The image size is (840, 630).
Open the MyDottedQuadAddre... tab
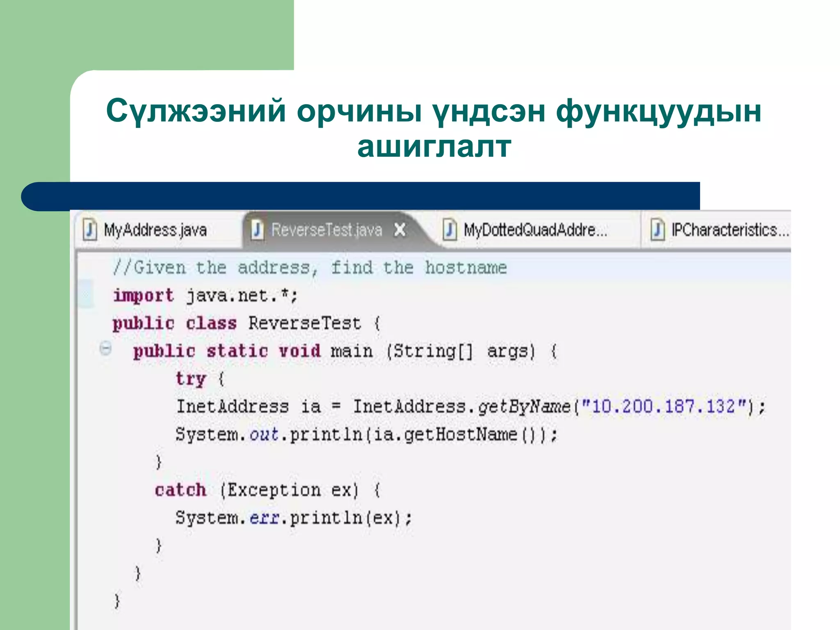coord(535,230)
